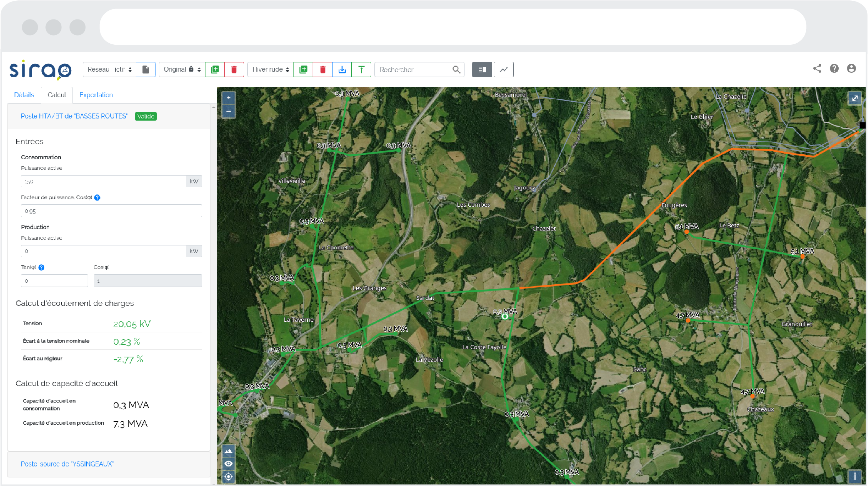Click the document icon next to Reseau Fictif
This screenshot has height=487, width=868.
(146, 70)
